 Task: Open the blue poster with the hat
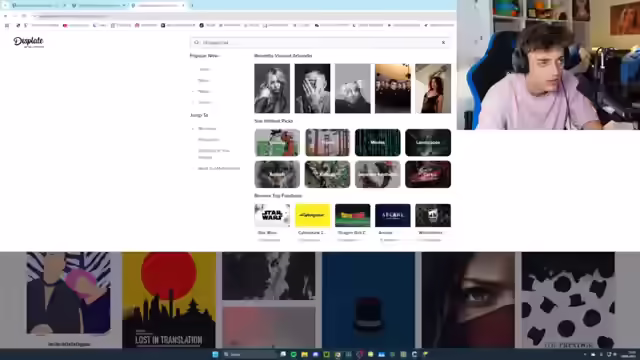coord(369,300)
